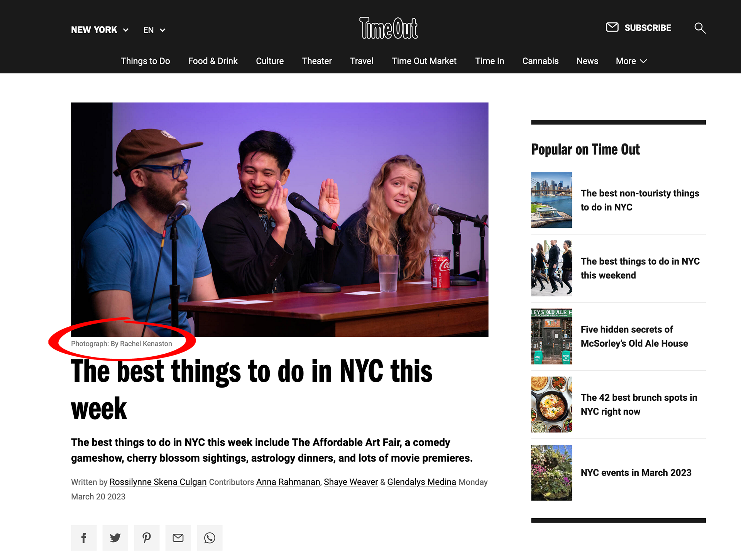Open author Rossilynne Skena Culgan link

click(158, 482)
